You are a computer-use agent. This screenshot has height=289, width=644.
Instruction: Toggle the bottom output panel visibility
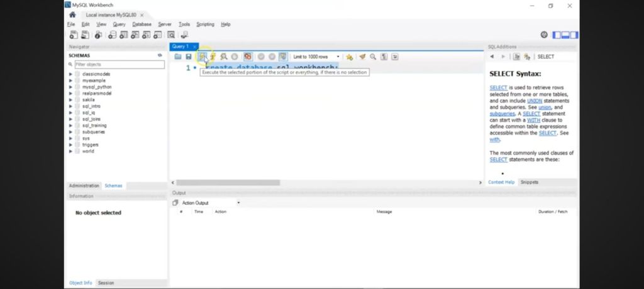coord(566,35)
